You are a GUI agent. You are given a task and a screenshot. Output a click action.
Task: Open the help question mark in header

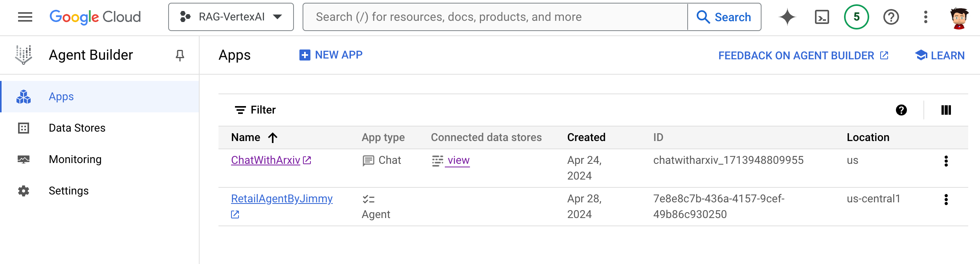(x=891, y=17)
